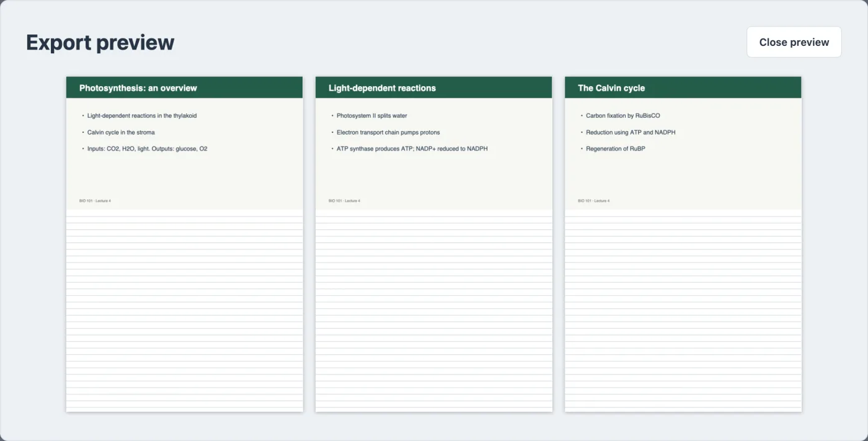868x441 pixels.
Task: Click the Close preview button
Action: pyautogui.click(x=794, y=42)
